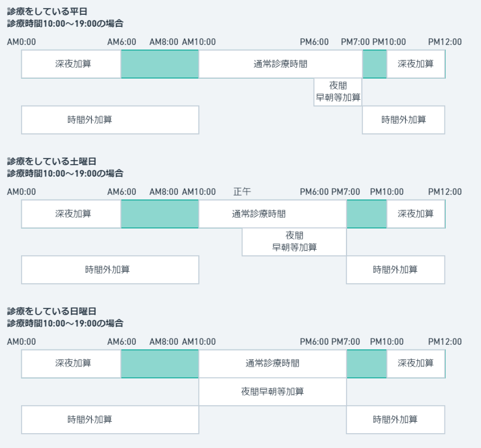Viewport: 481px width, 448px height.
Task: Select the weekday 夜間早朝等加算 box
Action: 338,92
